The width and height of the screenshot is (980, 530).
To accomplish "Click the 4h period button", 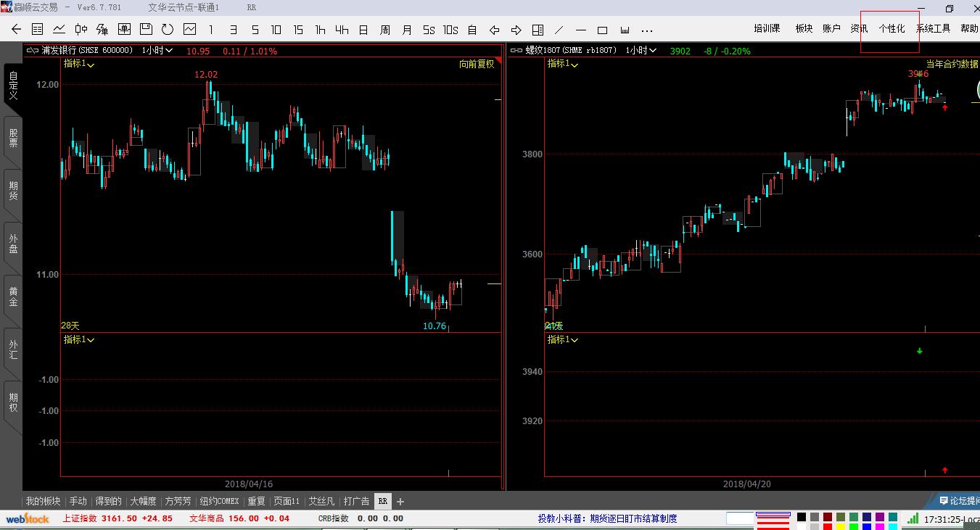I will (x=342, y=30).
